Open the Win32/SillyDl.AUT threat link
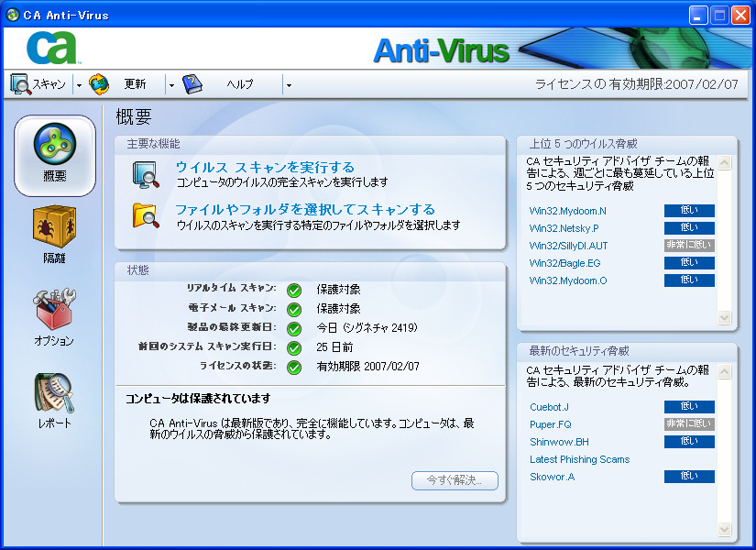The height and width of the screenshot is (550, 756). tap(568, 246)
